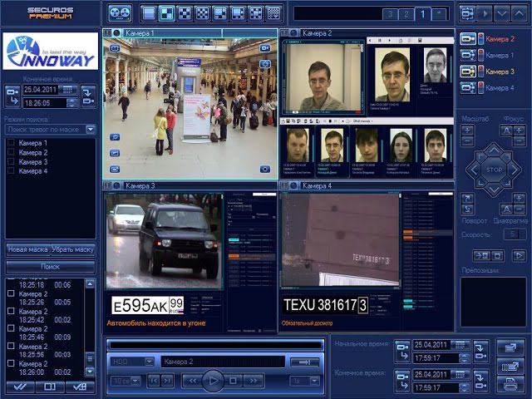Click the camera list scroll-up chevron
532x399 pixels.
519,13
